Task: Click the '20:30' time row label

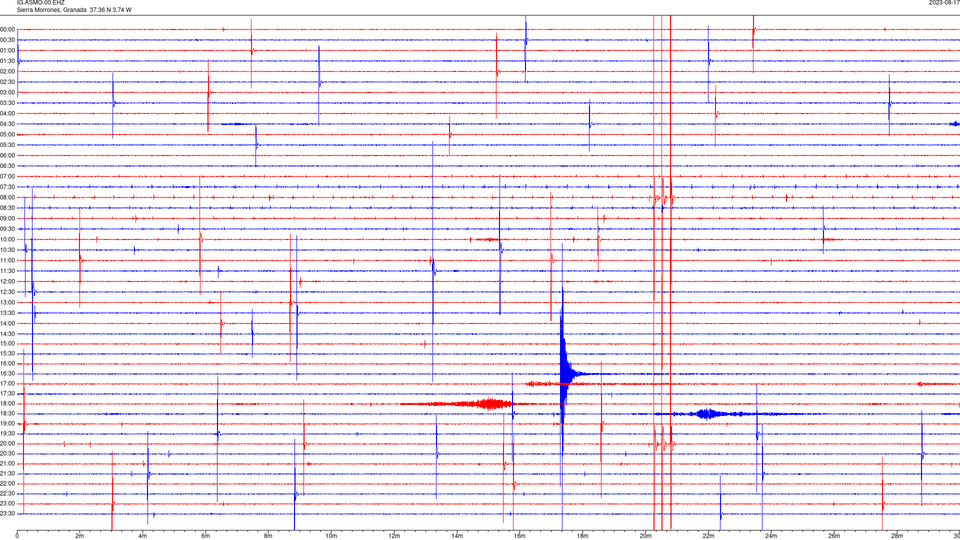Action: (8, 454)
